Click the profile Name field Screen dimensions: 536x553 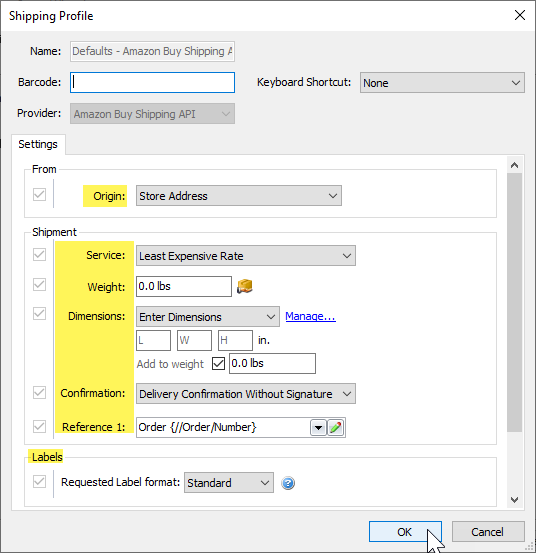click(x=152, y=51)
